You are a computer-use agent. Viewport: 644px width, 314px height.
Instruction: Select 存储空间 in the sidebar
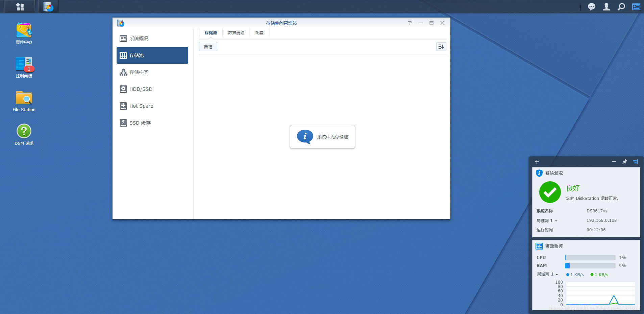point(152,72)
